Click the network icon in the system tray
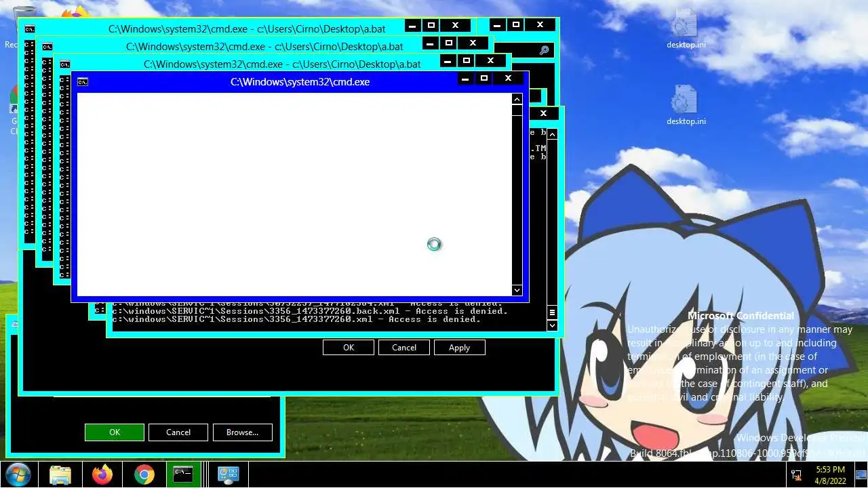Screen dimensions: 868x488 point(795,475)
